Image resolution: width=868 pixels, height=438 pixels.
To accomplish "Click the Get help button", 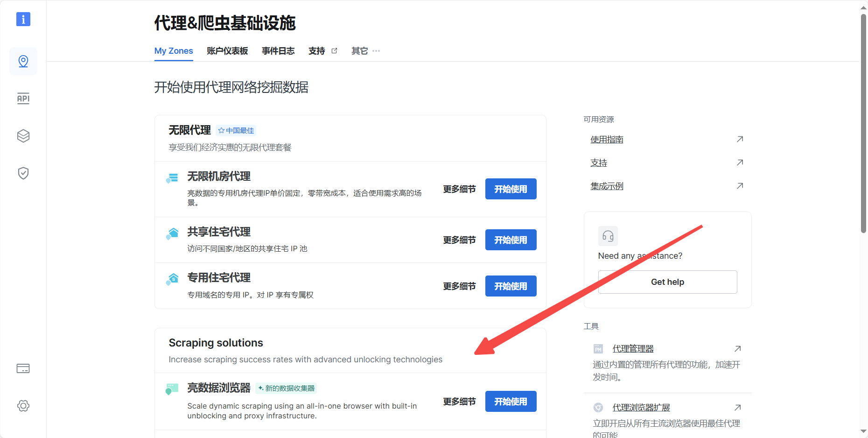I will 668,282.
